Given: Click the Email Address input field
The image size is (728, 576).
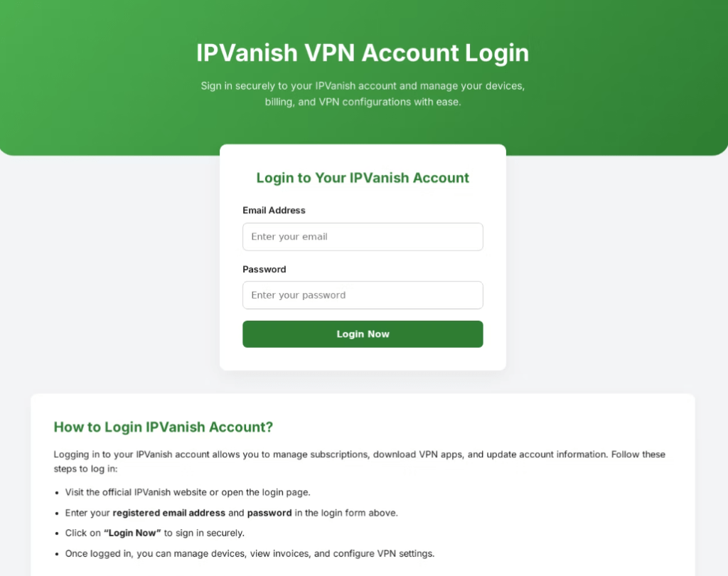Looking at the screenshot, I should click(363, 237).
